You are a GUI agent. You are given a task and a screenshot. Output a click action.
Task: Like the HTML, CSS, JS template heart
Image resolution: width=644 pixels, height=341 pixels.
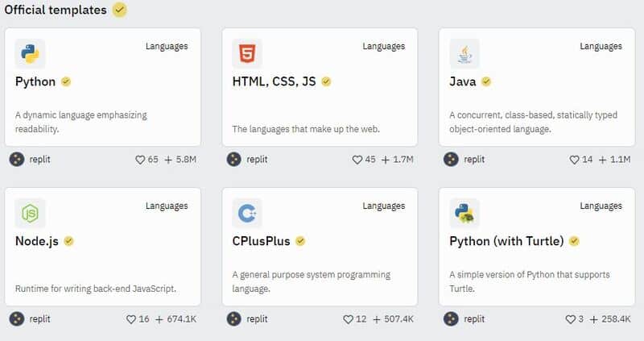pos(357,160)
